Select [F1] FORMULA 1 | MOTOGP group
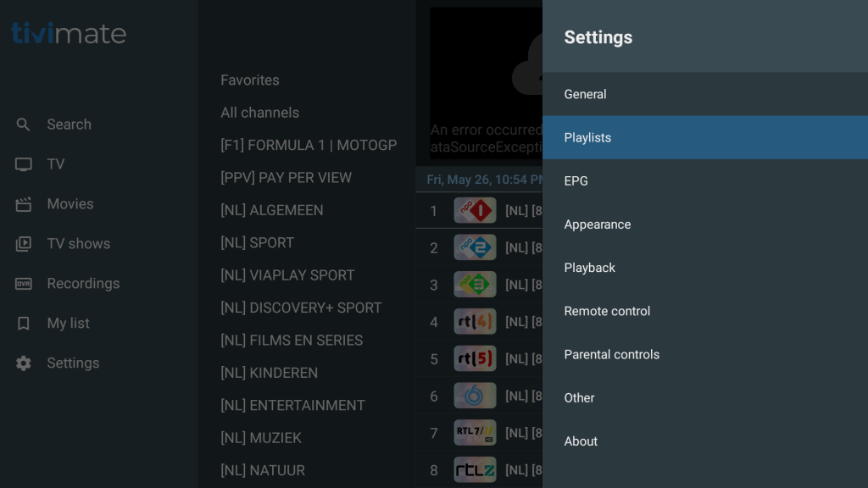 click(309, 145)
